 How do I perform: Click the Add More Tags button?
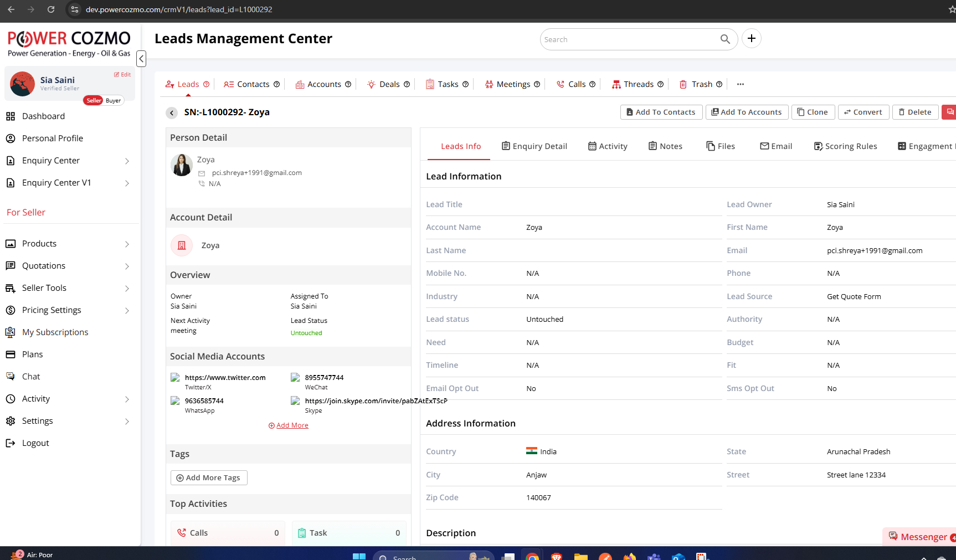point(209,478)
